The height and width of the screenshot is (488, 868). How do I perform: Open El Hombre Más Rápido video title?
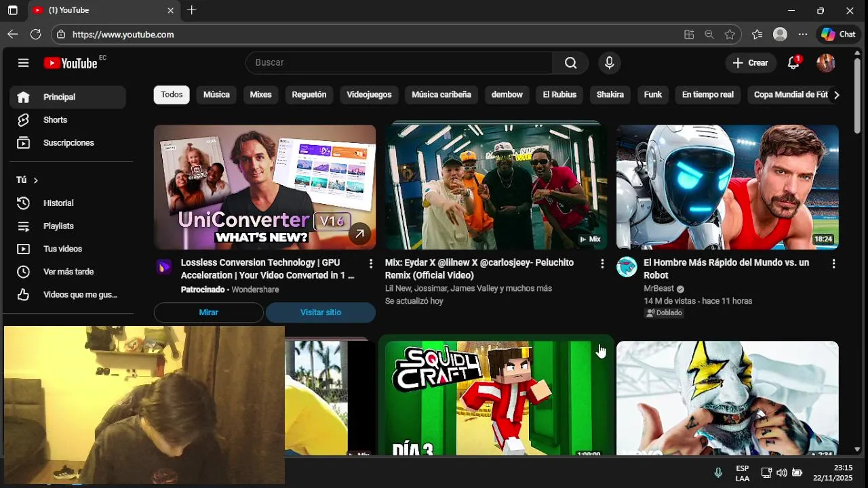tap(726, 269)
